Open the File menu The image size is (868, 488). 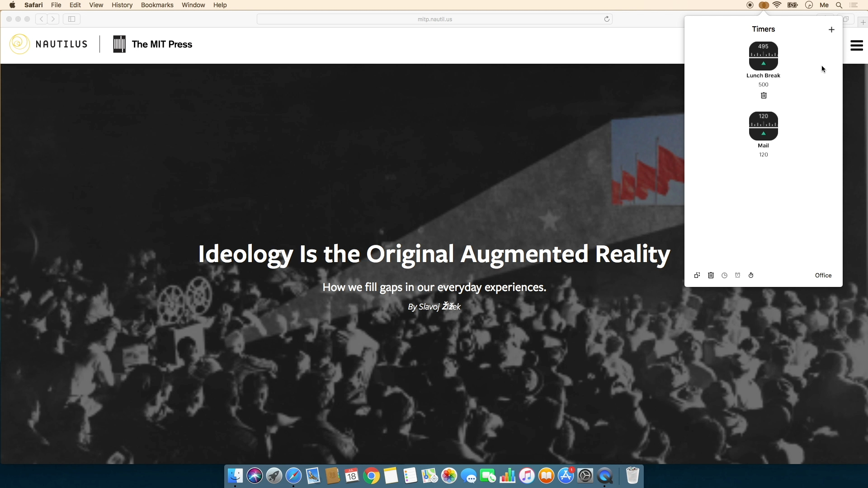coord(56,5)
